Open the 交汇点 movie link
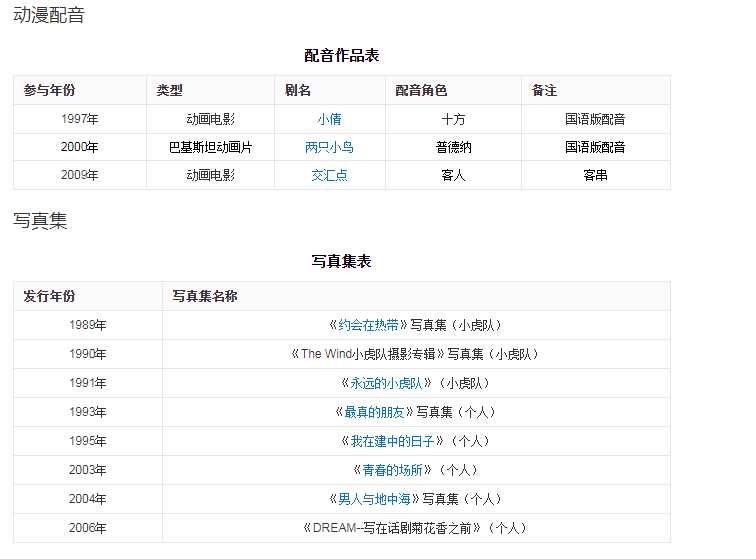This screenshot has height=559, width=756. point(329,175)
